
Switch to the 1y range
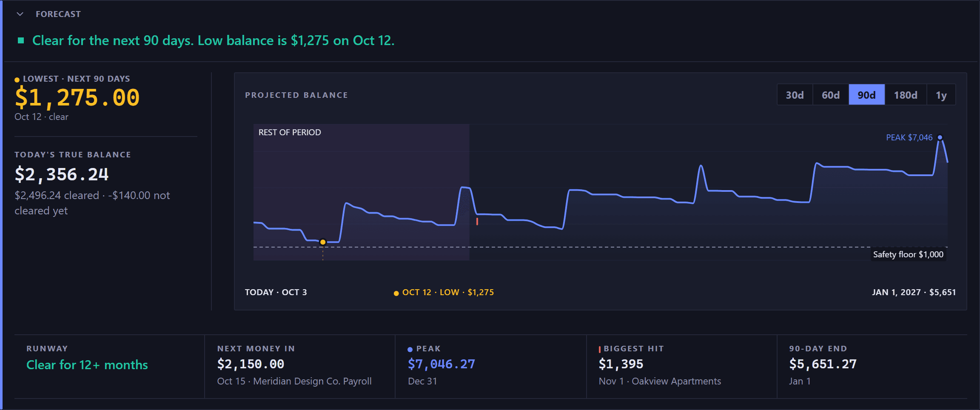tap(941, 95)
